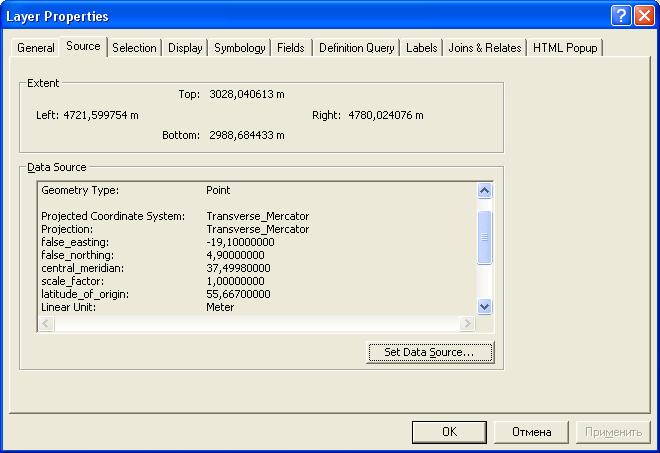The height and width of the screenshot is (453, 660).
Task: Click the vertical scrollbar thumb
Action: (485, 237)
